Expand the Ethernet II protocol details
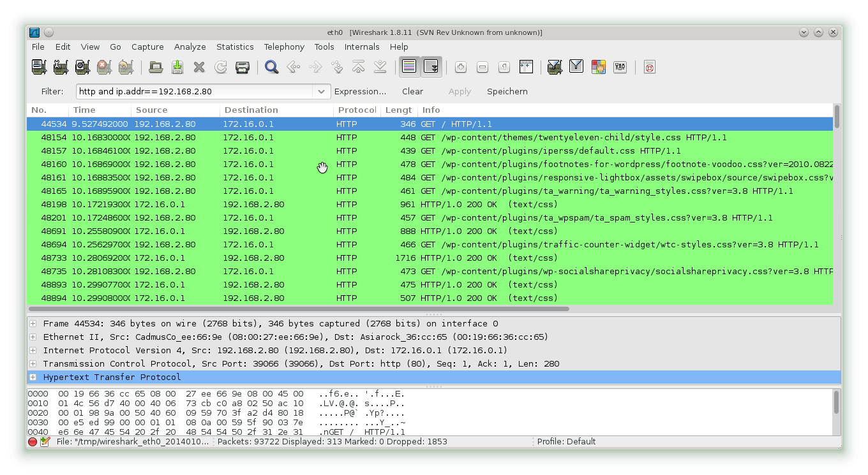The image size is (868, 475). (x=31, y=337)
